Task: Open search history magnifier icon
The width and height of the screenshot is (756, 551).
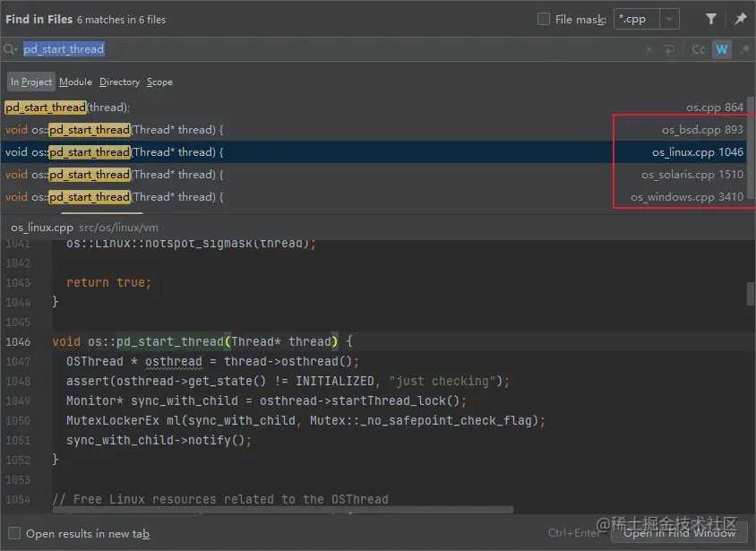Action: click(10, 49)
